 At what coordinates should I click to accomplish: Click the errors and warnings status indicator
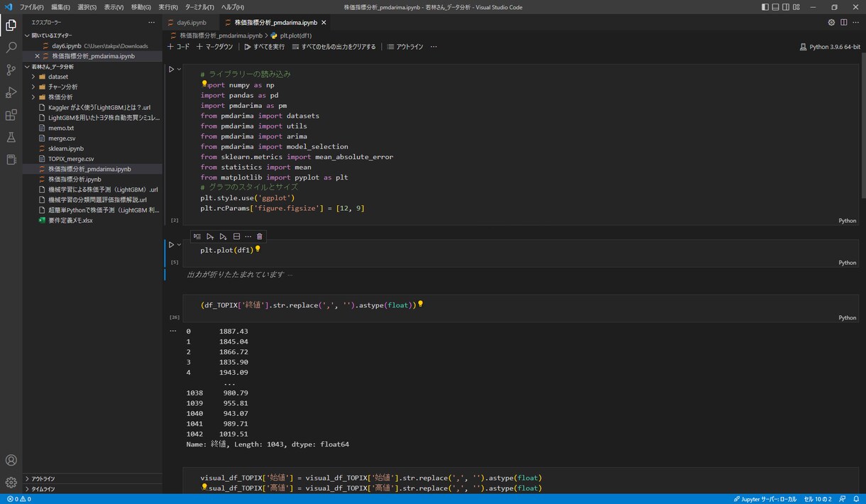coord(19,499)
